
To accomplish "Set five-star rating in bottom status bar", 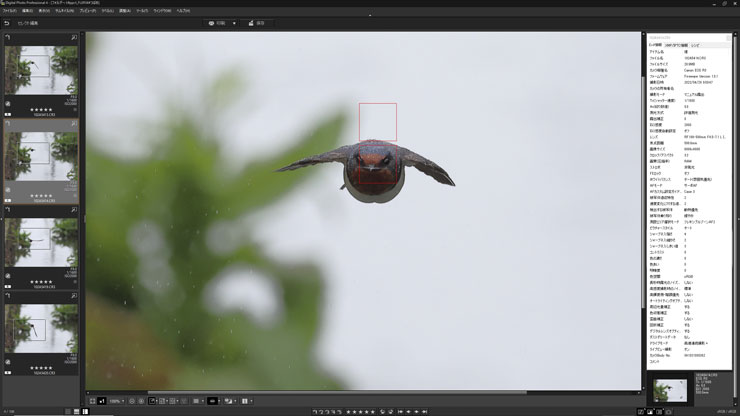I will pyautogui.click(x=372, y=412).
